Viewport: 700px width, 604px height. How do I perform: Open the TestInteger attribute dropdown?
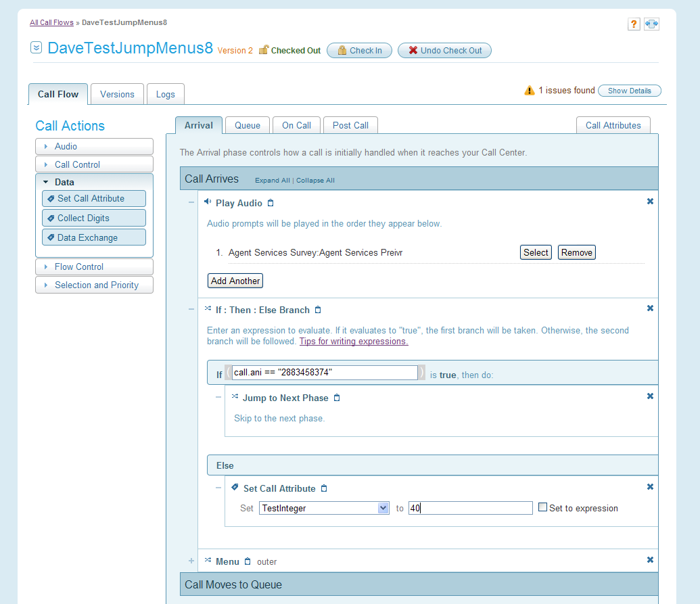tap(383, 508)
